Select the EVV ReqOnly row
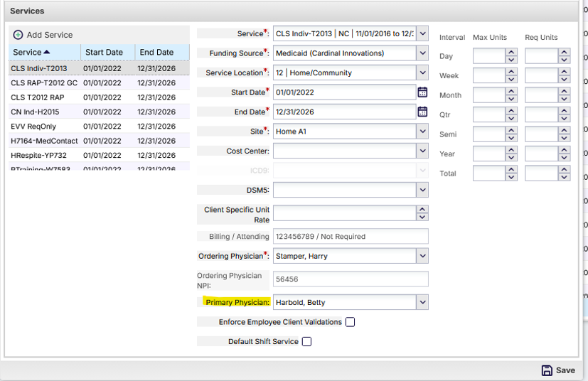588x381 pixels. click(x=99, y=127)
